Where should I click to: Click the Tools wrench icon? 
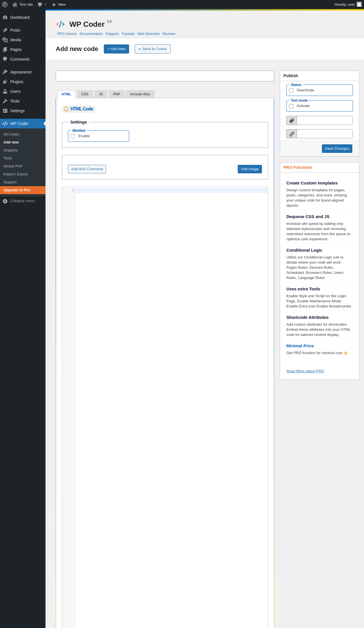coord(5,101)
